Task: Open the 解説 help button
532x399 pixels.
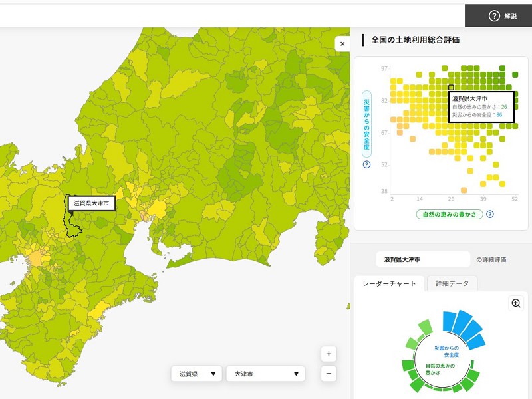Action: point(502,16)
